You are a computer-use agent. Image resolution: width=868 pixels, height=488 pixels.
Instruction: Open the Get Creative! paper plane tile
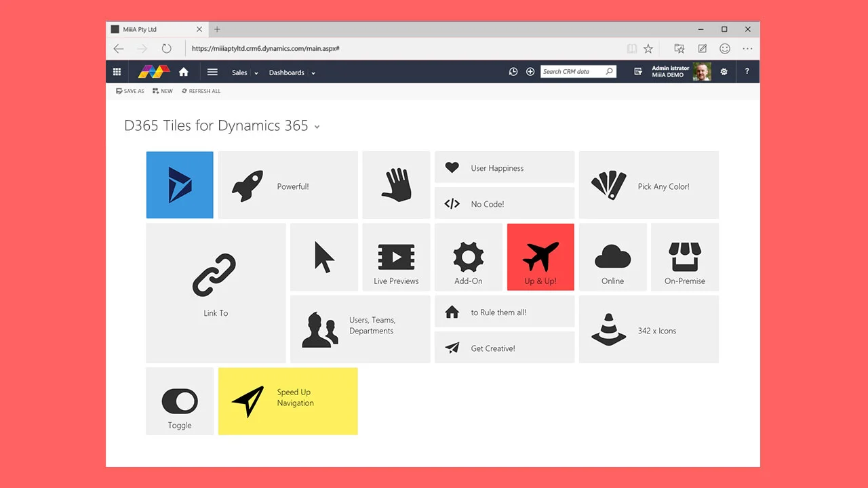coord(505,348)
